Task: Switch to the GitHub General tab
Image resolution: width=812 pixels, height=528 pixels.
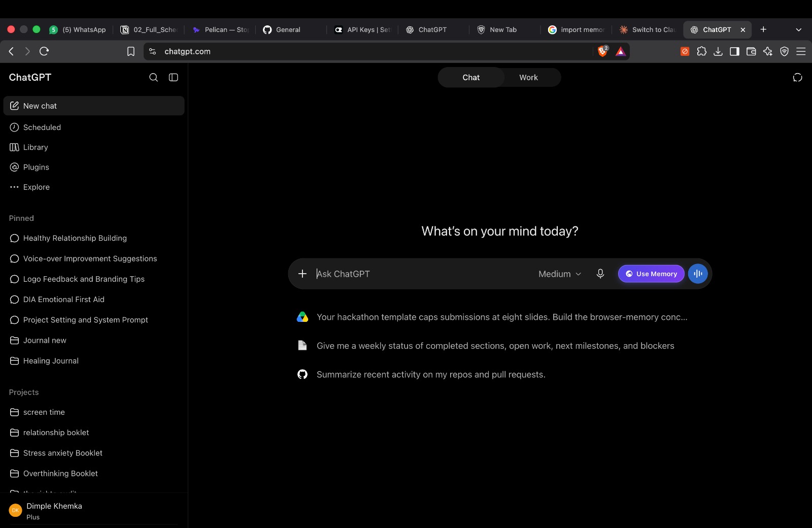Action: [291, 29]
